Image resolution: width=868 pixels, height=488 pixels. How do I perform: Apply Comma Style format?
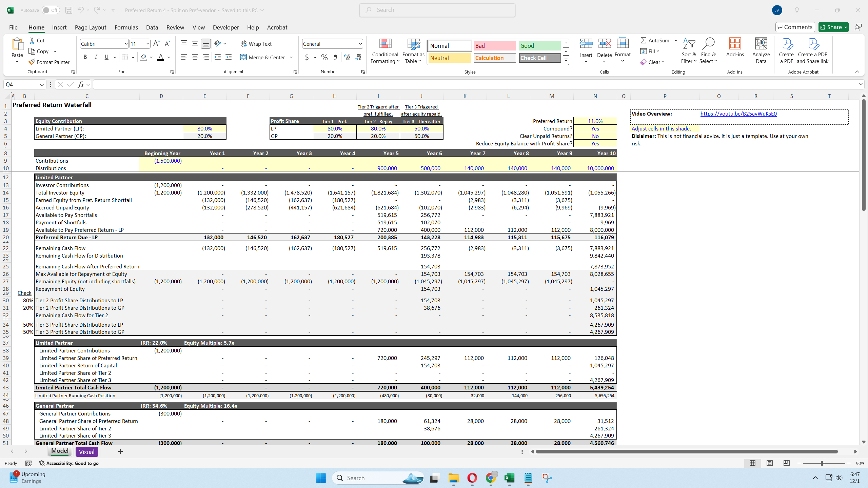tap(335, 57)
